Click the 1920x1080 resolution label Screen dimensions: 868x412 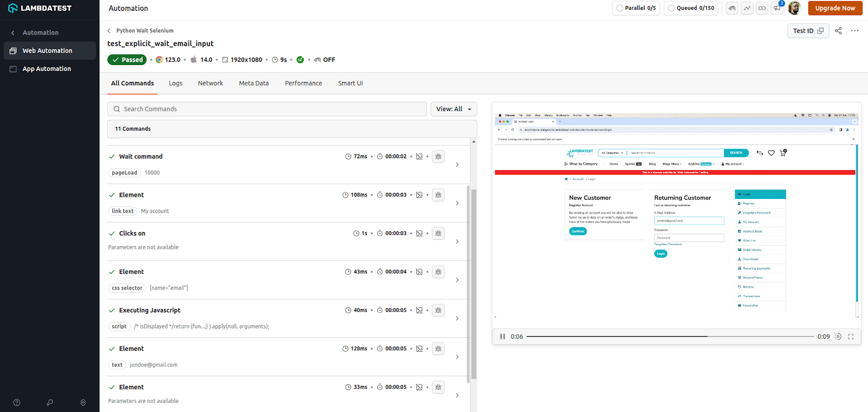click(242, 60)
